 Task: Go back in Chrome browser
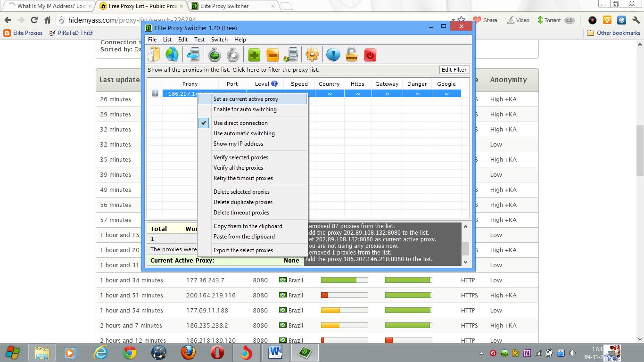pyautogui.click(x=8, y=20)
